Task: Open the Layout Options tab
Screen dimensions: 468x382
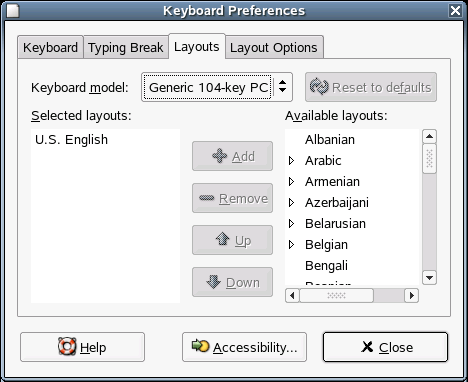Action: pyautogui.click(x=274, y=47)
